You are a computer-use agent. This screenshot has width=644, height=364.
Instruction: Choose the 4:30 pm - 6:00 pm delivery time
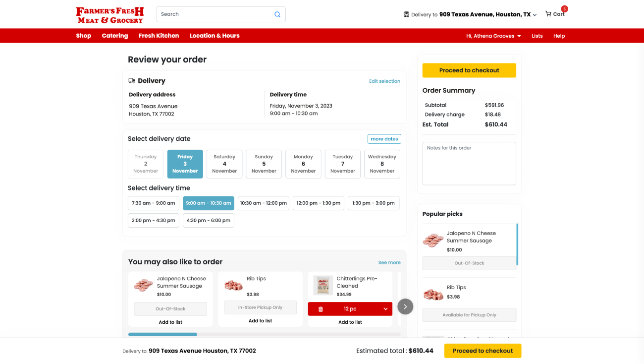point(209,220)
